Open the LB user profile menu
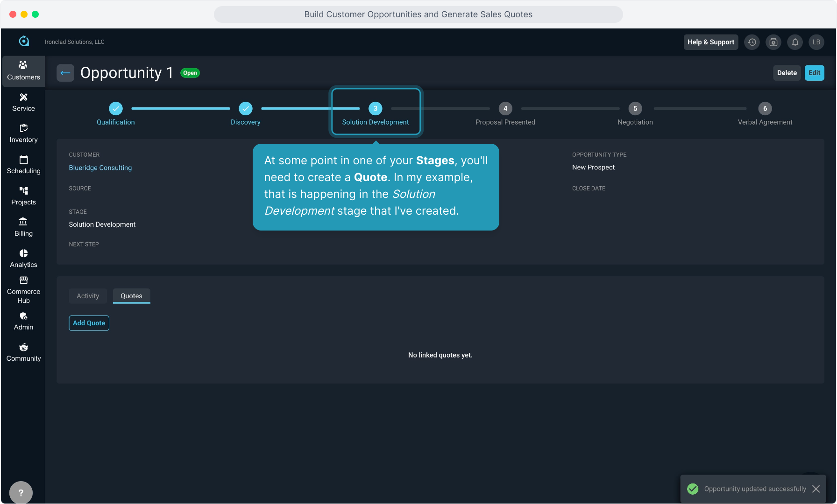Image resolution: width=837 pixels, height=504 pixels. (x=816, y=42)
